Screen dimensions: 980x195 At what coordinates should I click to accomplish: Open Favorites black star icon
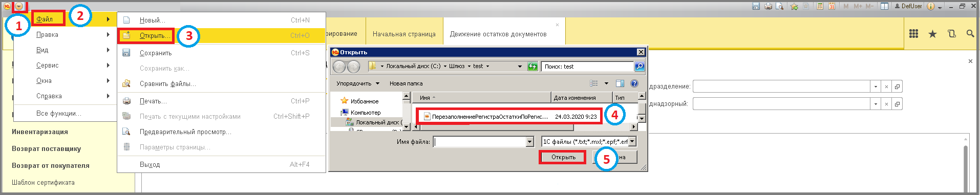932,34
